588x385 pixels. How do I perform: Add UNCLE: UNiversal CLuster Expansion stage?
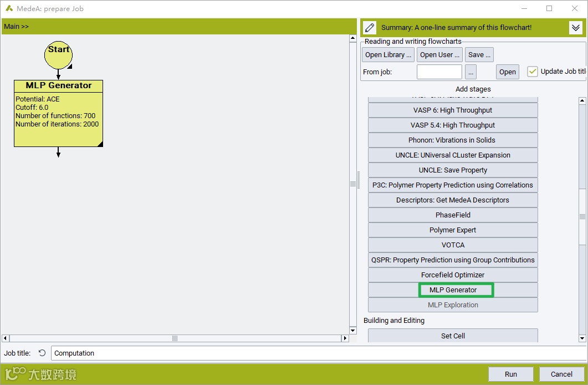(x=453, y=155)
